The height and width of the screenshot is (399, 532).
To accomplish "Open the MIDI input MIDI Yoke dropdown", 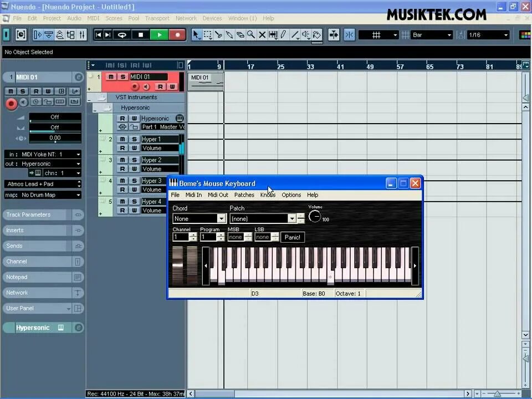I will (43, 155).
